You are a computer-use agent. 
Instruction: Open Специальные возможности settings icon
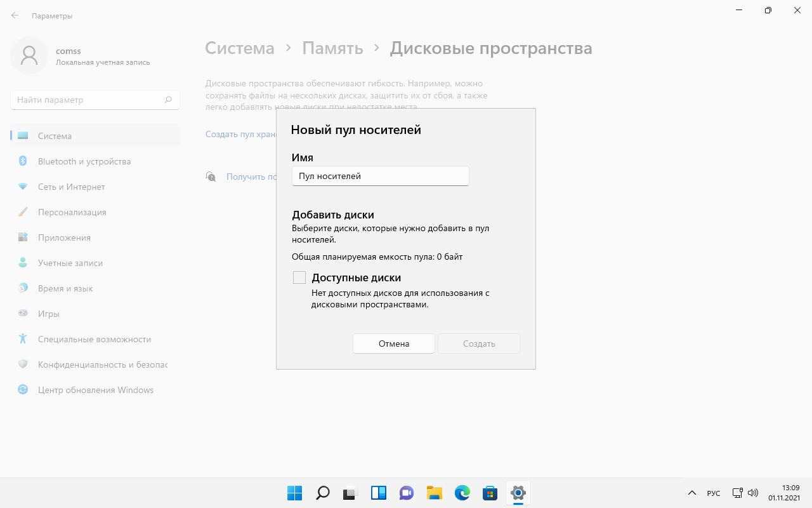(23, 339)
